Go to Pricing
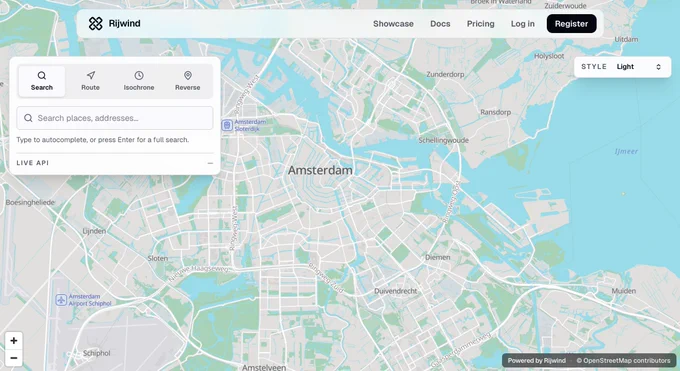 coord(481,24)
